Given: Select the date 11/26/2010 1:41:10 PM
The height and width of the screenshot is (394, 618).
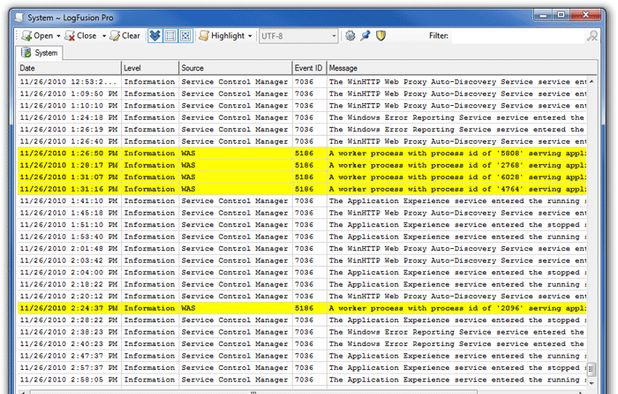Looking at the screenshot, I should [69, 201].
